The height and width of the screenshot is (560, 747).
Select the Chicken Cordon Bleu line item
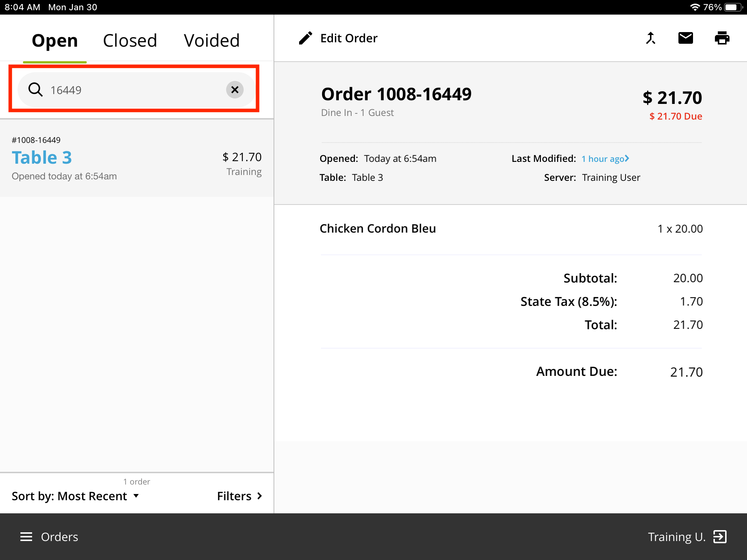[x=378, y=229]
